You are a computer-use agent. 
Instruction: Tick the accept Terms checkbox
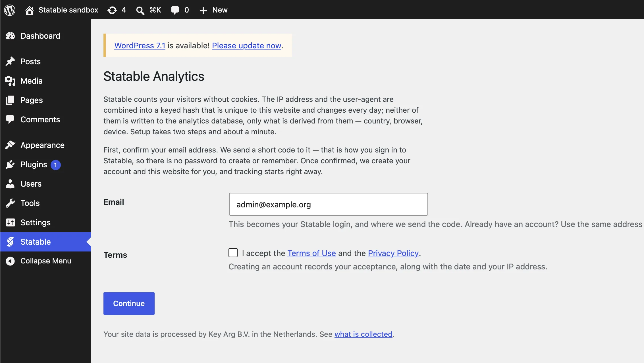pyautogui.click(x=233, y=253)
